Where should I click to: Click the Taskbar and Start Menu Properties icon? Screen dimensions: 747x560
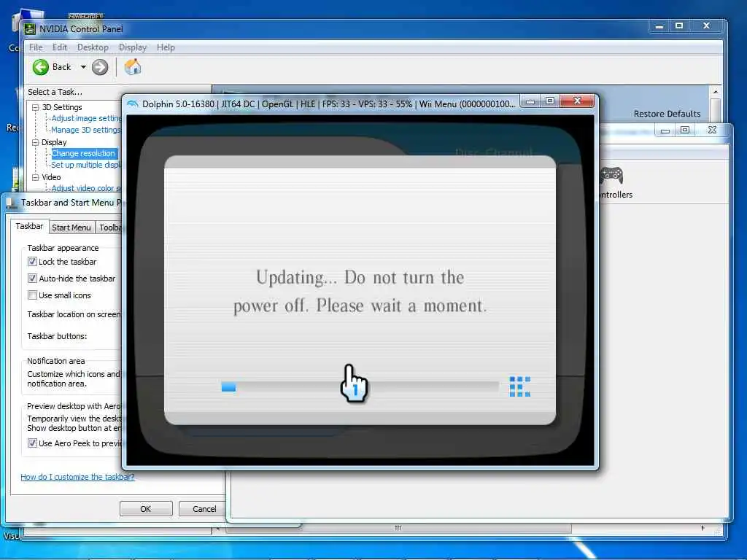12,203
